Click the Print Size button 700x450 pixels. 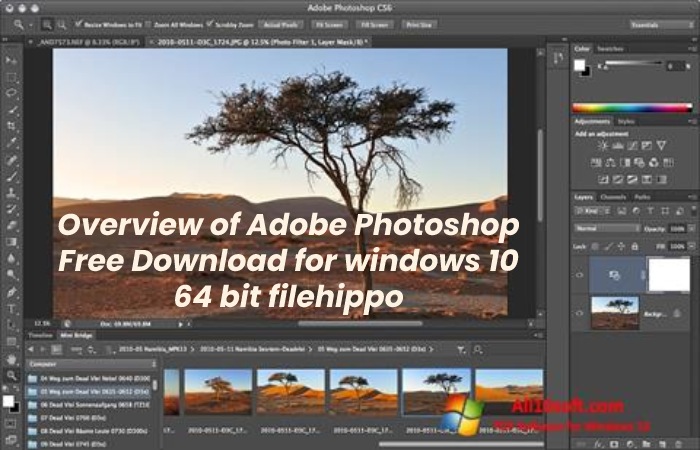pyautogui.click(x=419, y=25)
